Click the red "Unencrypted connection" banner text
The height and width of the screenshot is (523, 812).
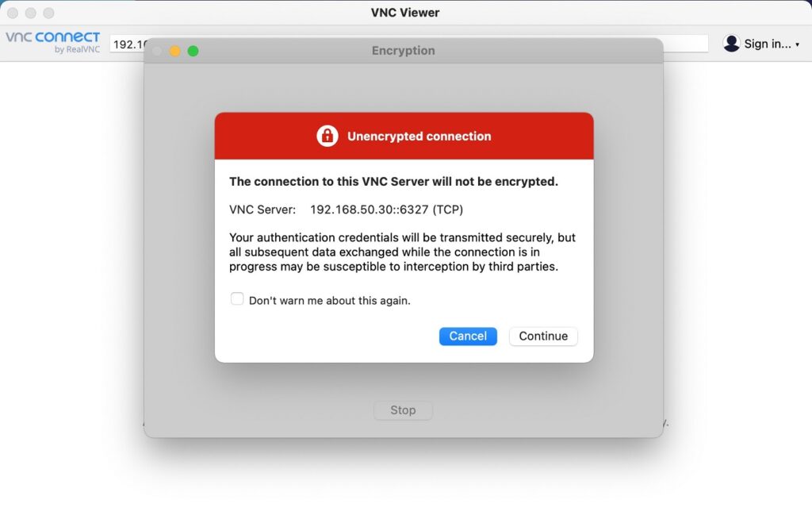(419, 137)
